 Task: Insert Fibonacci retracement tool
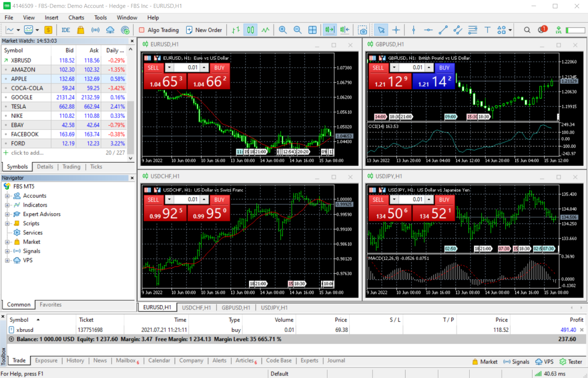(472, 30)
